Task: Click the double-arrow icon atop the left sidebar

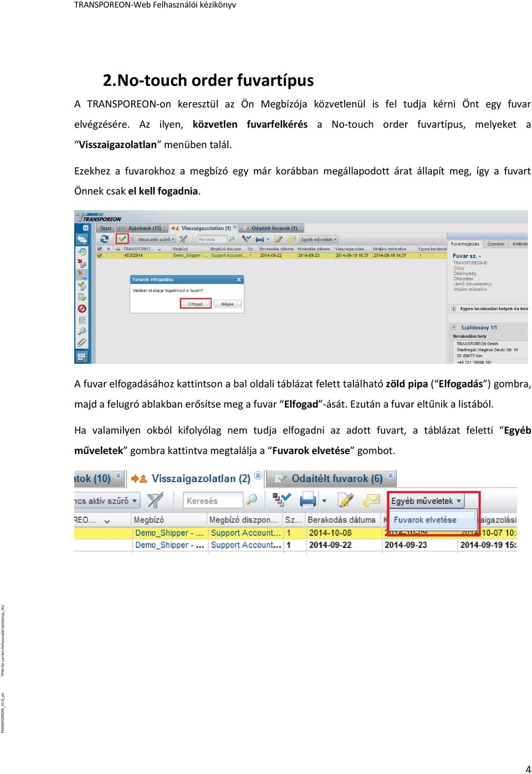Action: tap(81, 240)
